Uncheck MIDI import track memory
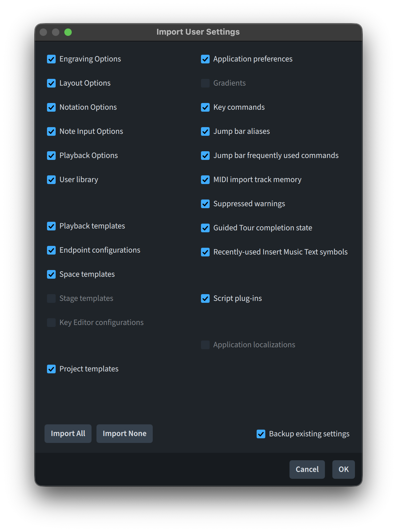This screenshot has height=532, width=397. (x=205, y=180)
